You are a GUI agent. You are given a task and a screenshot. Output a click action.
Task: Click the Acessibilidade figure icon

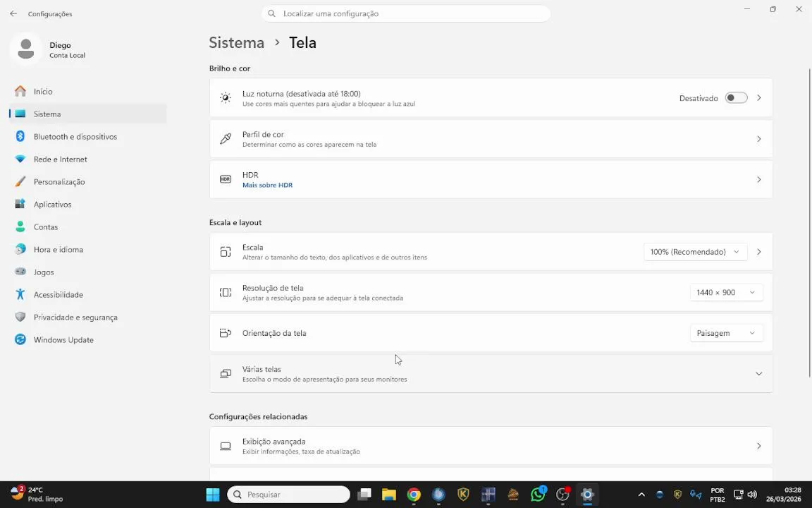coord(20,294)
